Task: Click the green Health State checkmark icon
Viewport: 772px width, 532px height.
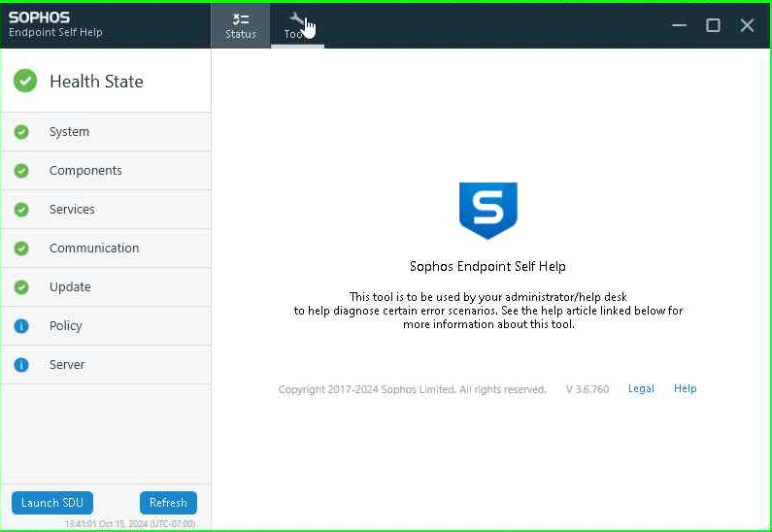Action: click(25, 82)
